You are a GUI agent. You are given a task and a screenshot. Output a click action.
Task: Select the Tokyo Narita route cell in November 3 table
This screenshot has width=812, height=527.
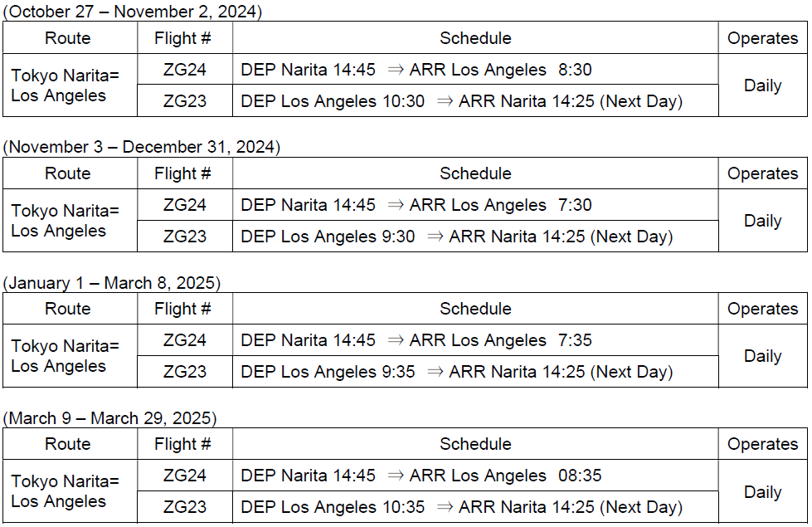click(66, 221)
